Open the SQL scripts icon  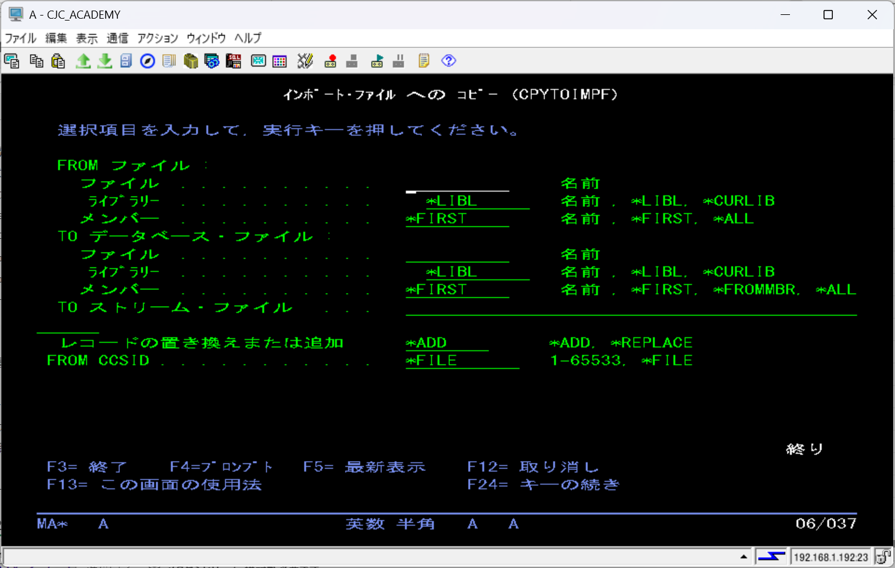click(x=233, y=61)
